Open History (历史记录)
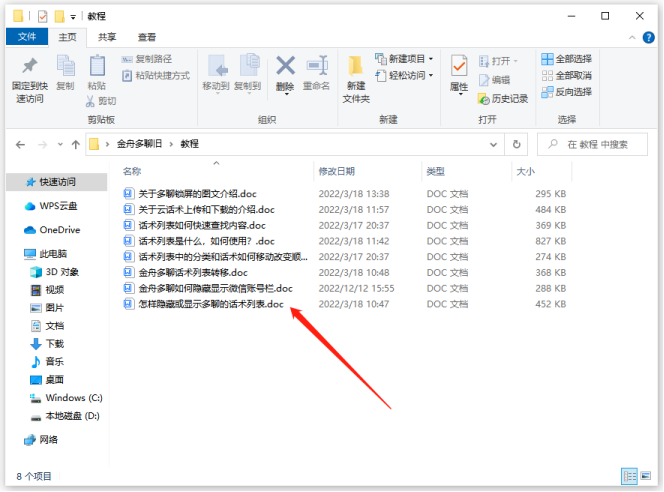Viewport: 664px width, 492px height. click(x=503, y=99)
